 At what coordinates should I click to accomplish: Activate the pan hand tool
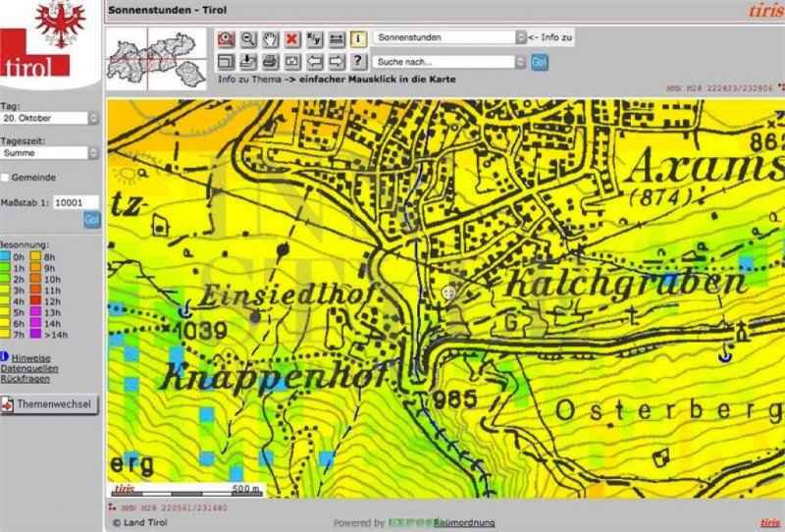(270, 38)
